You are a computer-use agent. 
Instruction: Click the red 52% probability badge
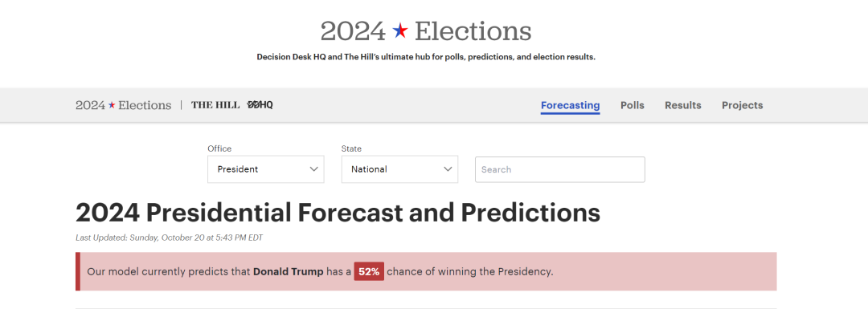tap(369, 271)
